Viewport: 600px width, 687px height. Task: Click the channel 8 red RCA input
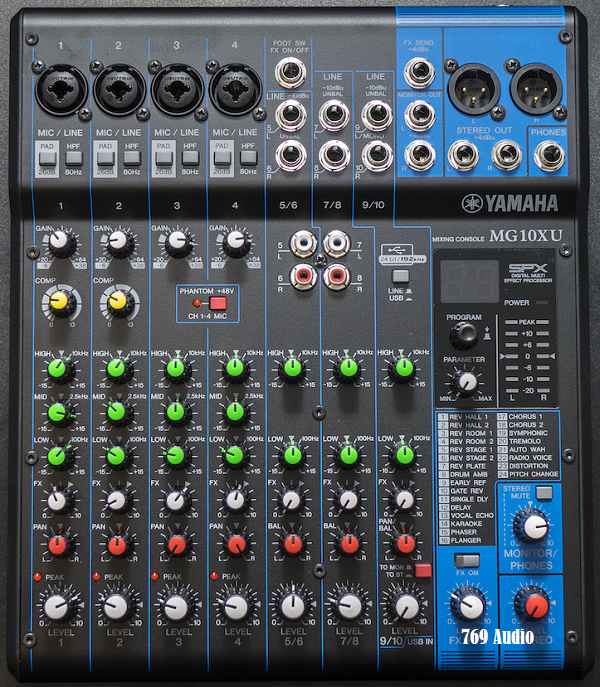tap(337, 276)
